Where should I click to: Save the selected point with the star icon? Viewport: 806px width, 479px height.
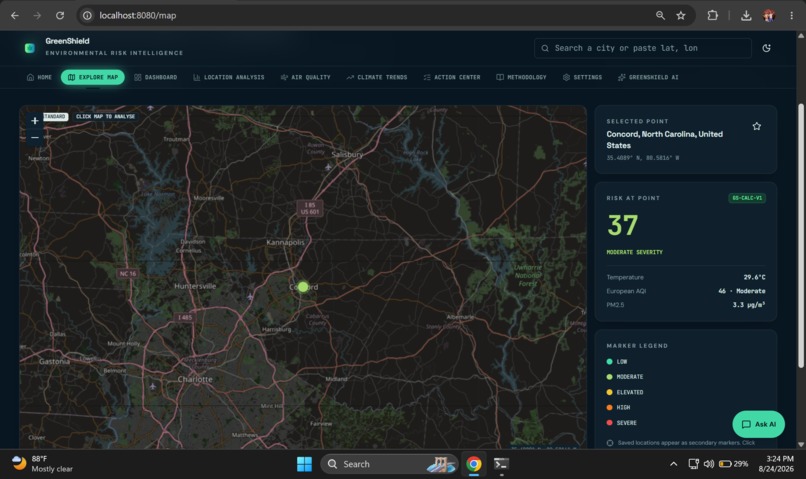(x=757, y=126)
